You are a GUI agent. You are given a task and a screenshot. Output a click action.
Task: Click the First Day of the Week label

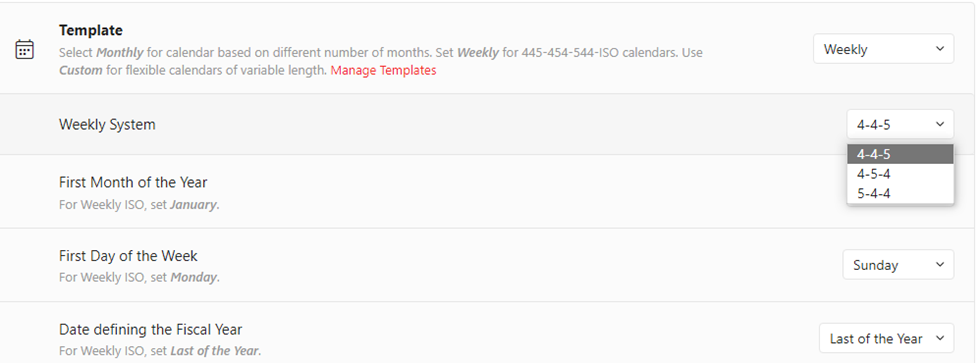128,256
